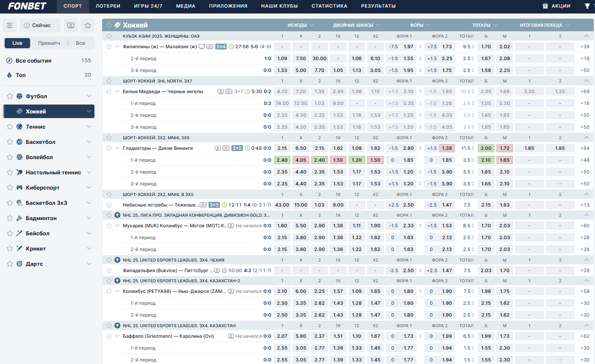
Task: Open the ИТОГОВАЯ ПОБЕДА column dropdown
Action: (x=544, y=25)
